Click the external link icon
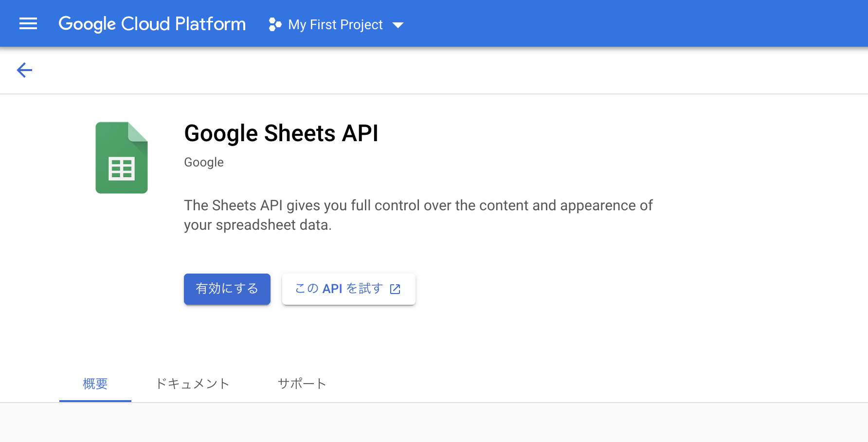The image size is (868, 442). 395,289
